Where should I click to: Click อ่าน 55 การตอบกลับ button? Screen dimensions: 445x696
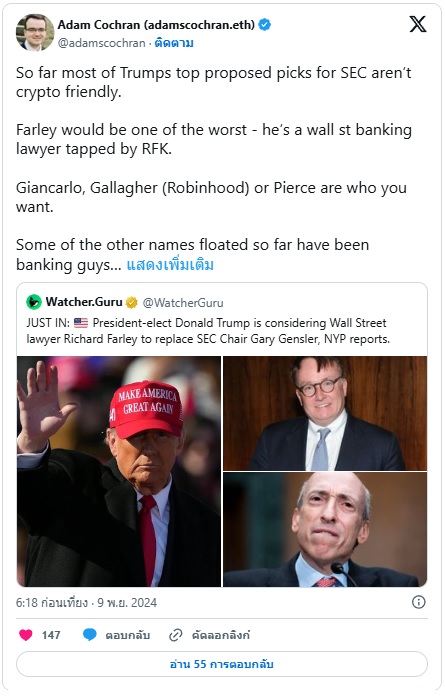(x=222, y=664)
